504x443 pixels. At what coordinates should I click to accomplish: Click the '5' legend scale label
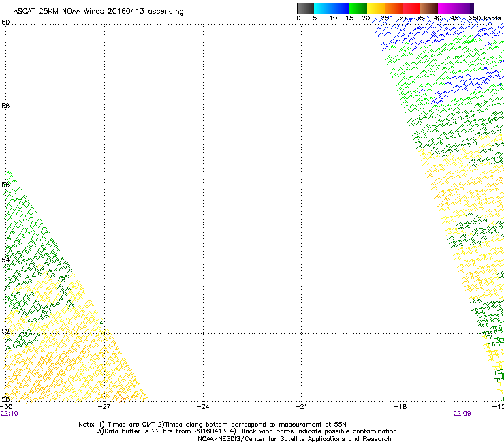(x=315, y=18)
